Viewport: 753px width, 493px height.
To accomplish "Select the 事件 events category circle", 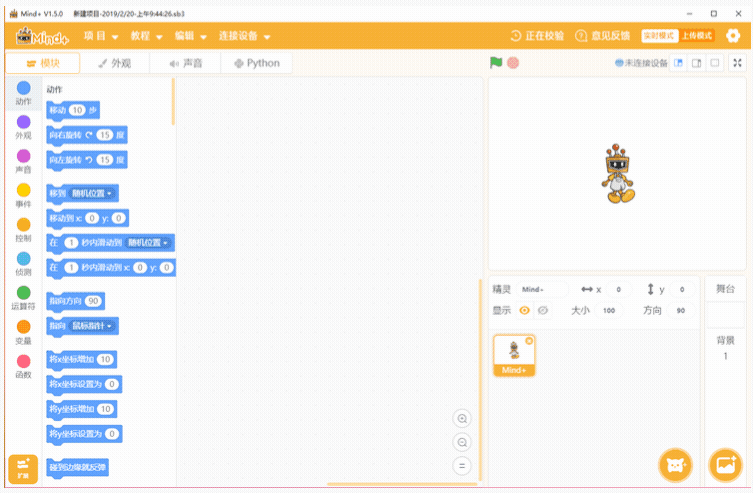I will point(23,190).
